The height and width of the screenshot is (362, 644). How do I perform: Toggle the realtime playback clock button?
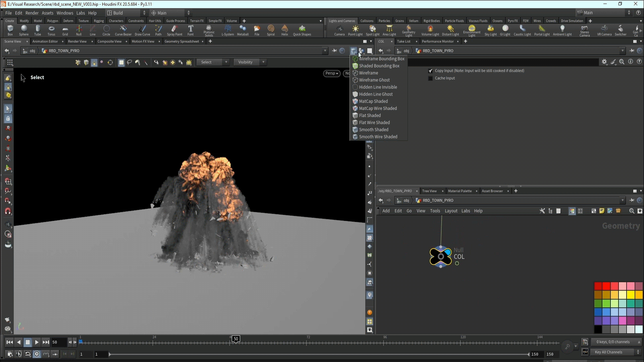point(37,354)
